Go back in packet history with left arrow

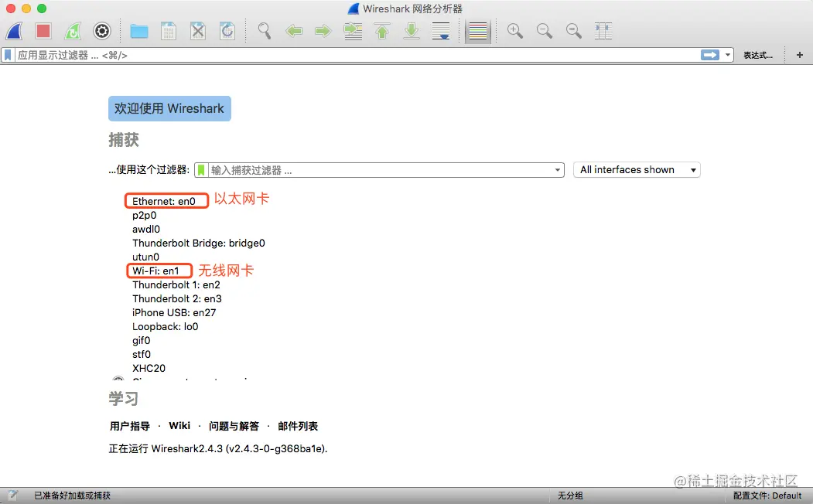(294, 31)
